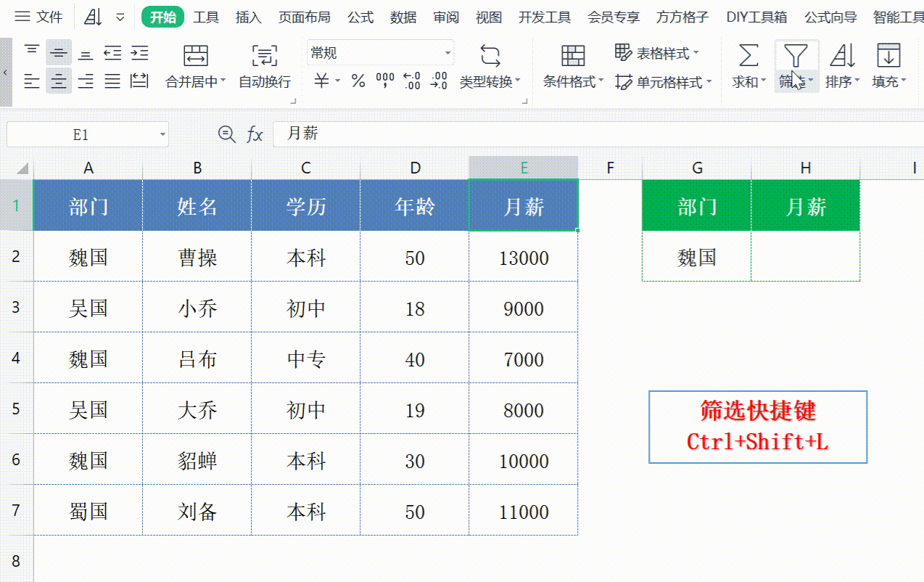Switch to the 开发工具 tab
Viewport: 924px width, 582px height.
[545, 17]
